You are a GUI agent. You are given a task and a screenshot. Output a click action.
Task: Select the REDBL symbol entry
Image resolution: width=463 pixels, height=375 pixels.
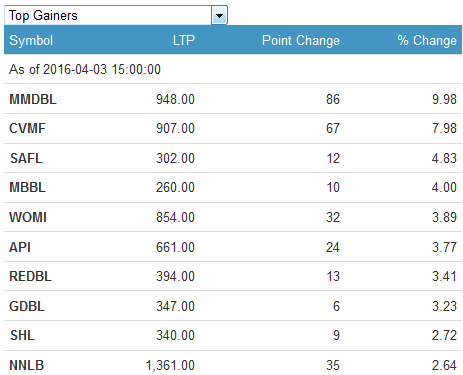[30, 276]
